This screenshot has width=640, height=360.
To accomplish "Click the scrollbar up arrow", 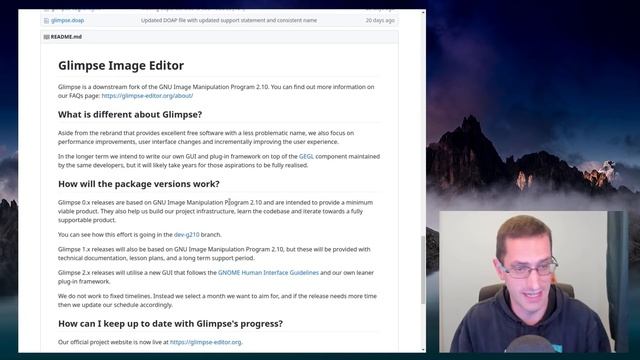I will click(423, 12).
